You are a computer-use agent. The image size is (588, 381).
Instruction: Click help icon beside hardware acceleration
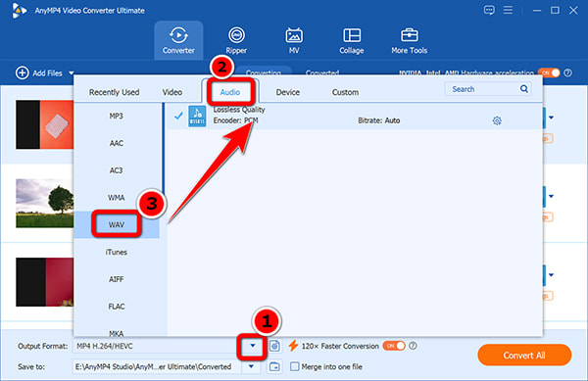(568, 72)
